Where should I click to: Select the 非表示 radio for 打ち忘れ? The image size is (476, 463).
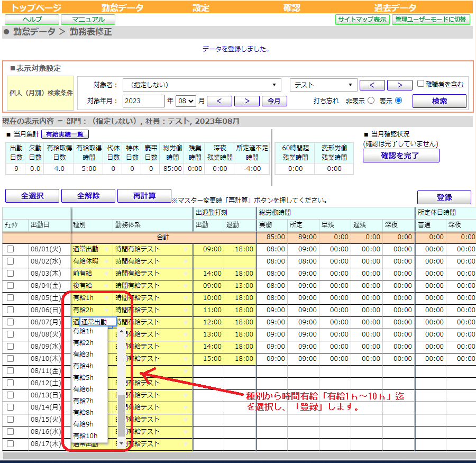(x=371, y=101)
